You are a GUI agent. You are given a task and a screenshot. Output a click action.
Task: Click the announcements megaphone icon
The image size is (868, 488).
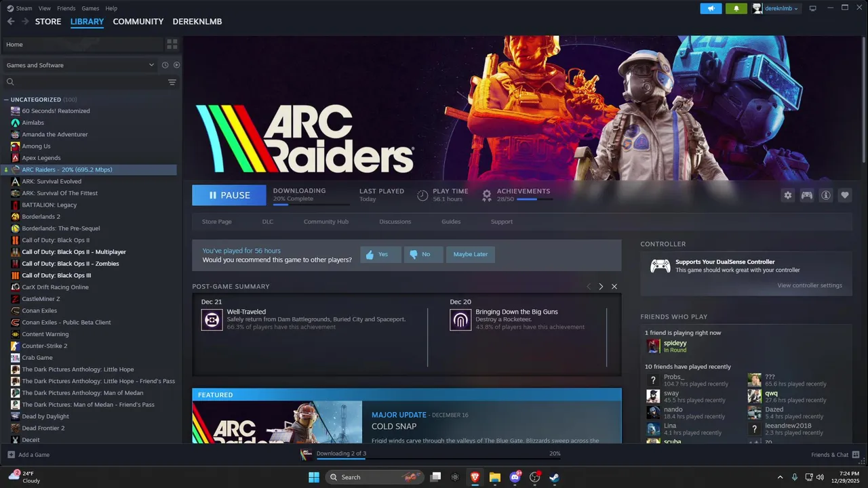pos(711,8)
